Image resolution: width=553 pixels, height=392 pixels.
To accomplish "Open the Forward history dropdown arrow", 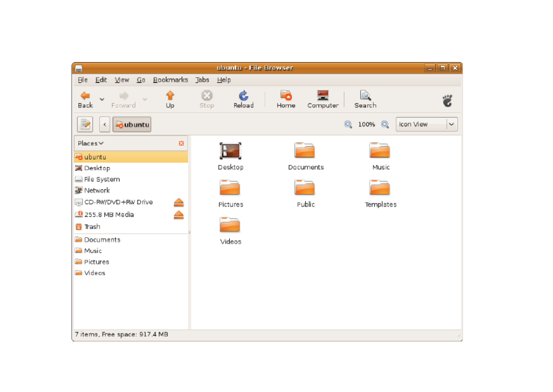I will click(145, 99).
